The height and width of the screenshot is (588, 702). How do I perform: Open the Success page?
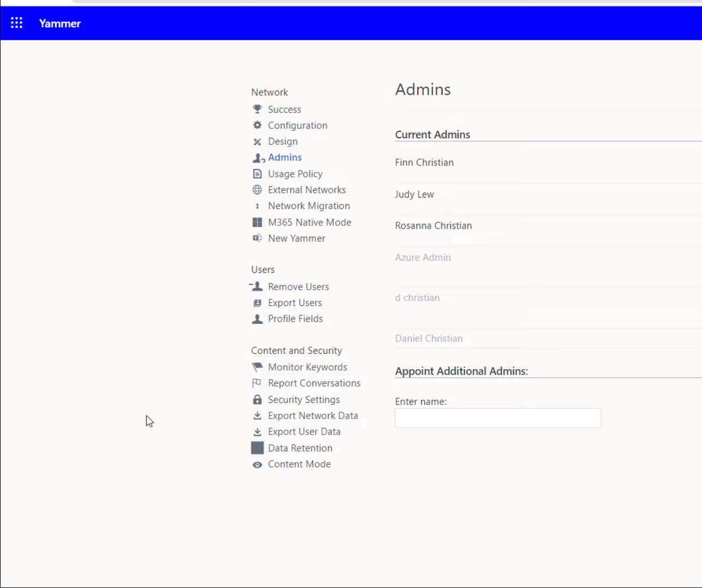(x=284, y=109)
